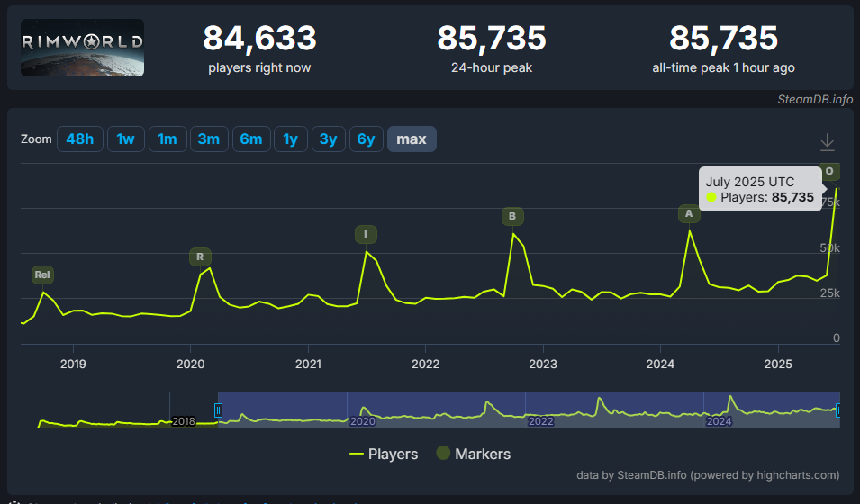This screenshot has width=860, height=504.
Task: Set zoom range to 3m
Action: tap(209, 139)
